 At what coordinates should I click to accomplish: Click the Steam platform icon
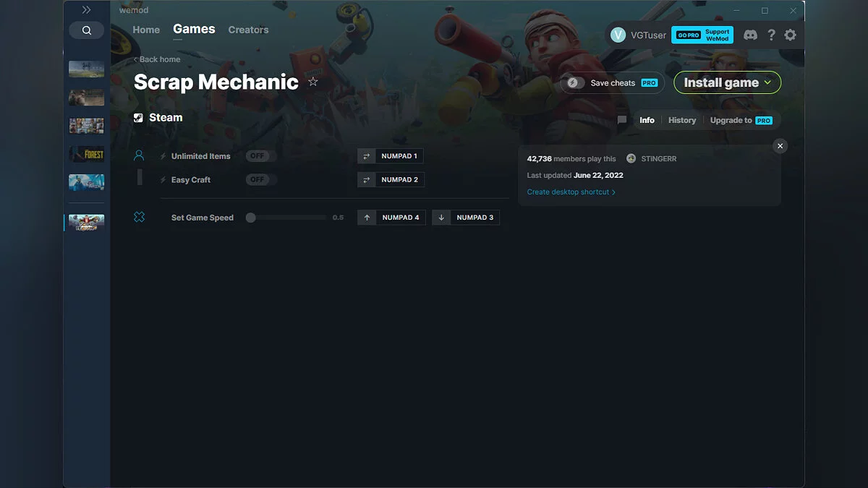click(x=138, y=118)
